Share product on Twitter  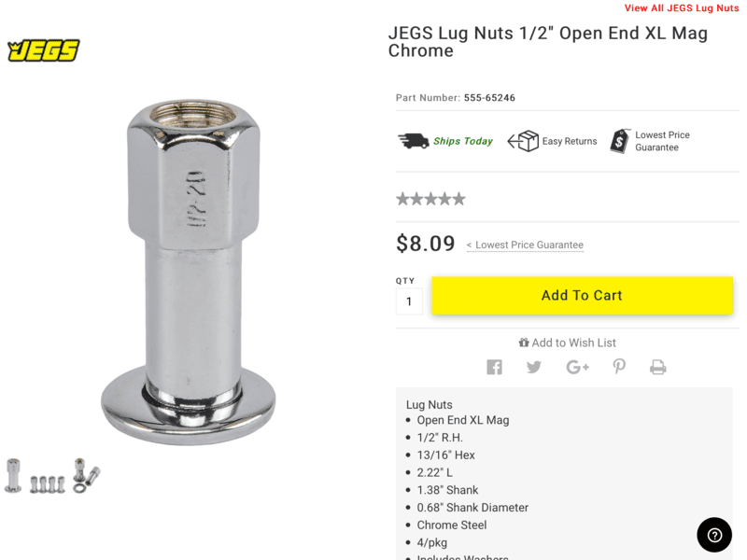coord(533,367)
